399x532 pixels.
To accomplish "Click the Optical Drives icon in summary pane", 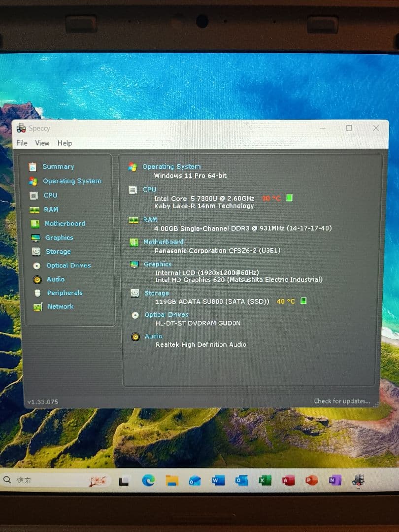I will point(135,315).
